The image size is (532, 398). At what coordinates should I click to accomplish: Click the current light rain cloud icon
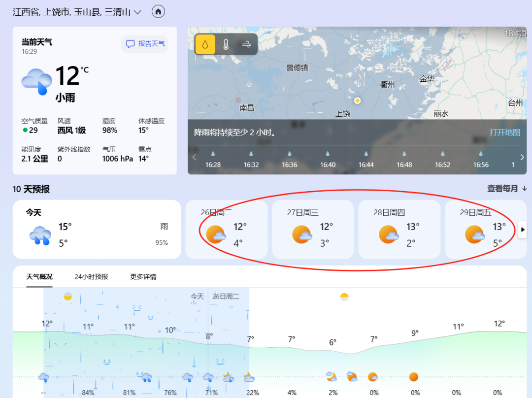(37, 82)
